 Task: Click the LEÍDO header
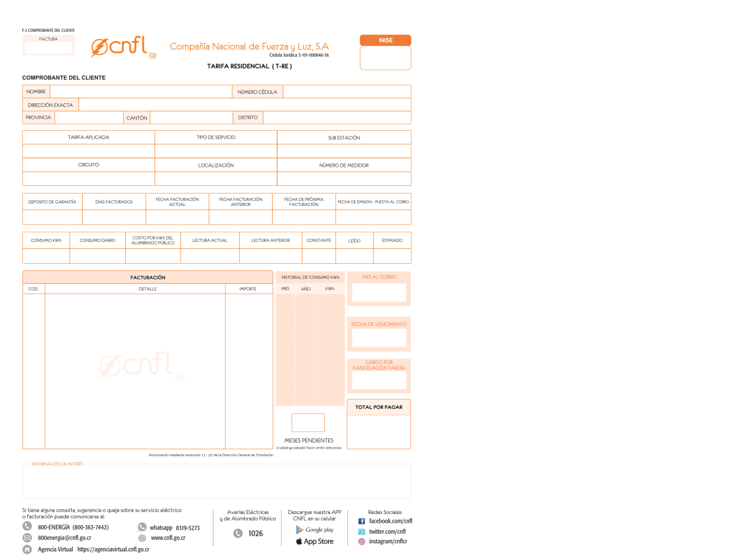(x=354, y=240)
